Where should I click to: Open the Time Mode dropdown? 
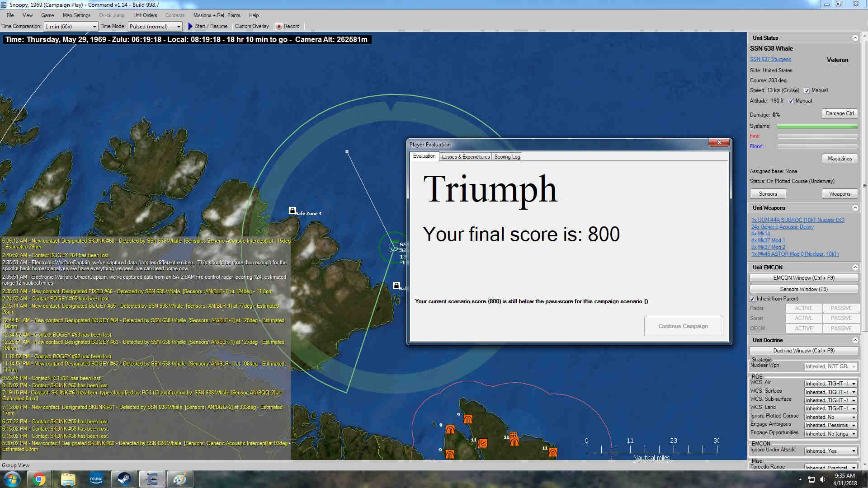(x=179, y=26)
